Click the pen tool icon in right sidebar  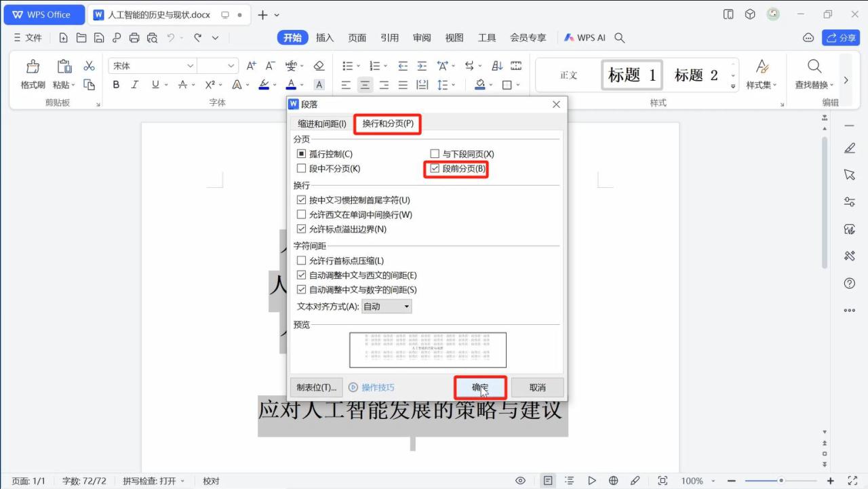(x=849, y=148)
